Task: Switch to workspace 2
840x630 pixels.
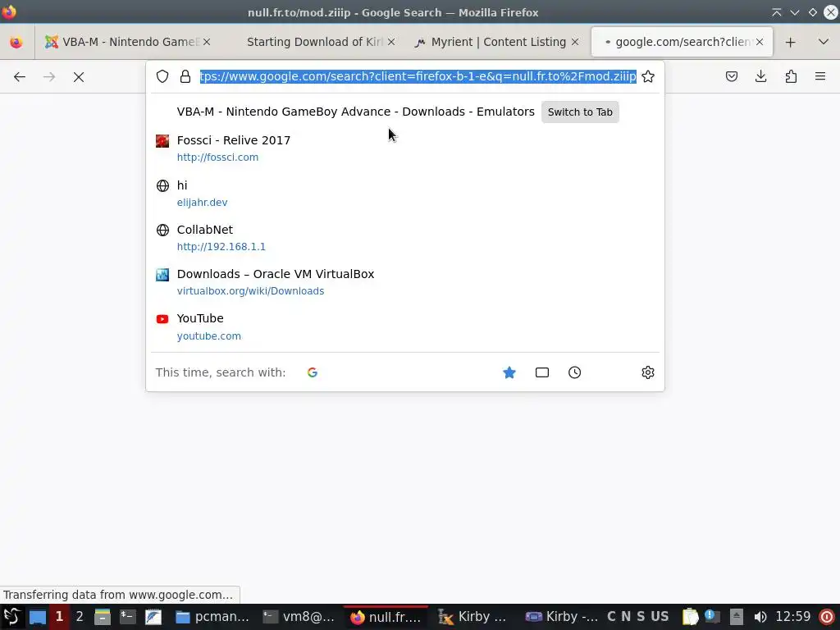Action: coord(80,617)
